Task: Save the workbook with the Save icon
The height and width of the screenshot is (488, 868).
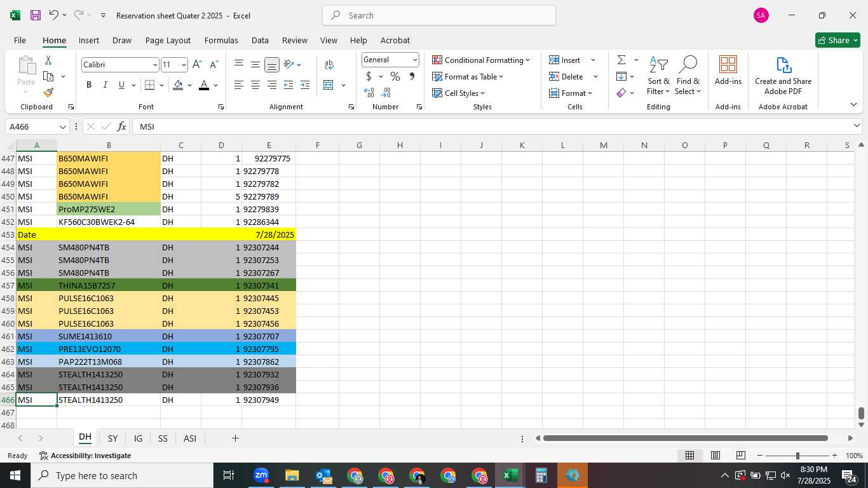Action: pos(36,15)
